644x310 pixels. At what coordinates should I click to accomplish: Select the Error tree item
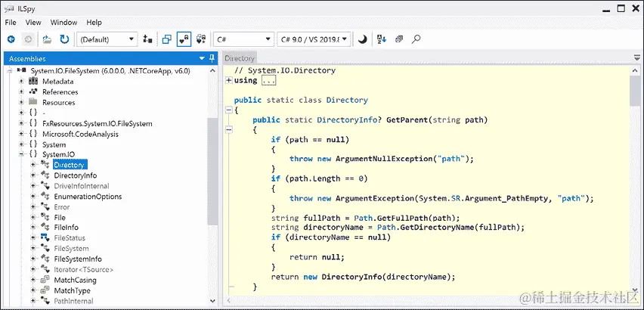point(62,207)
